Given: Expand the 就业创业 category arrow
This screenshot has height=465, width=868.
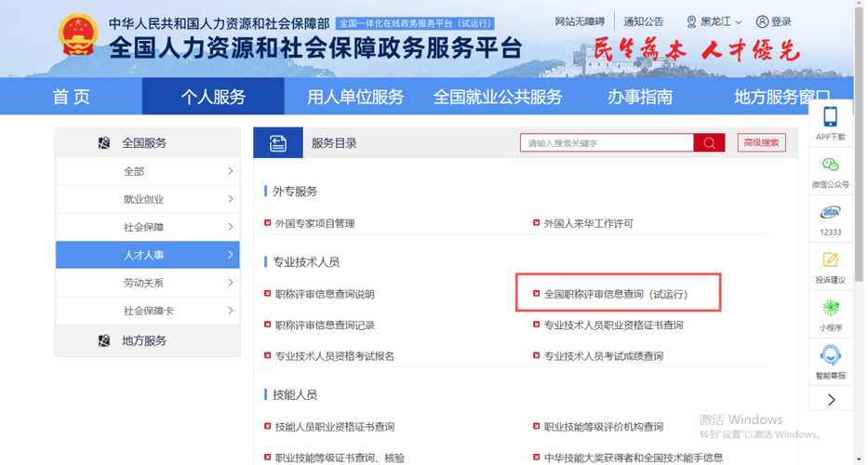Looking at the screenshot, I should pos(232,199).
